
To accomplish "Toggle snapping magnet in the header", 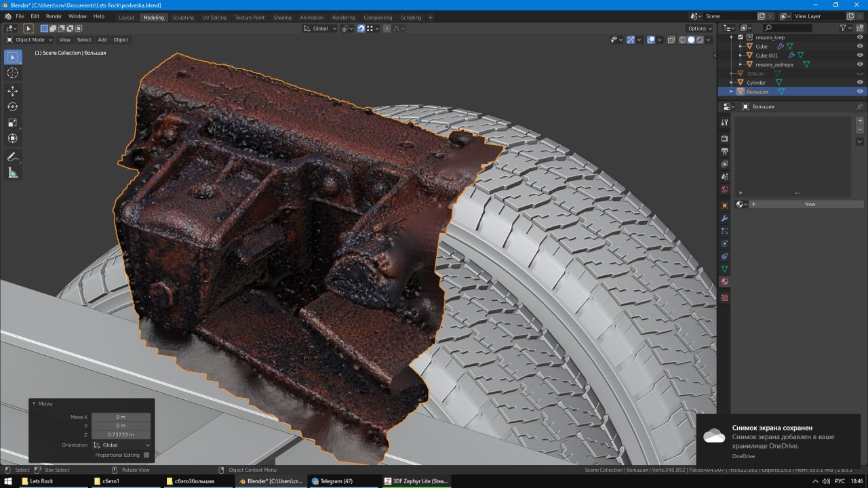I will tap(361, 28).
